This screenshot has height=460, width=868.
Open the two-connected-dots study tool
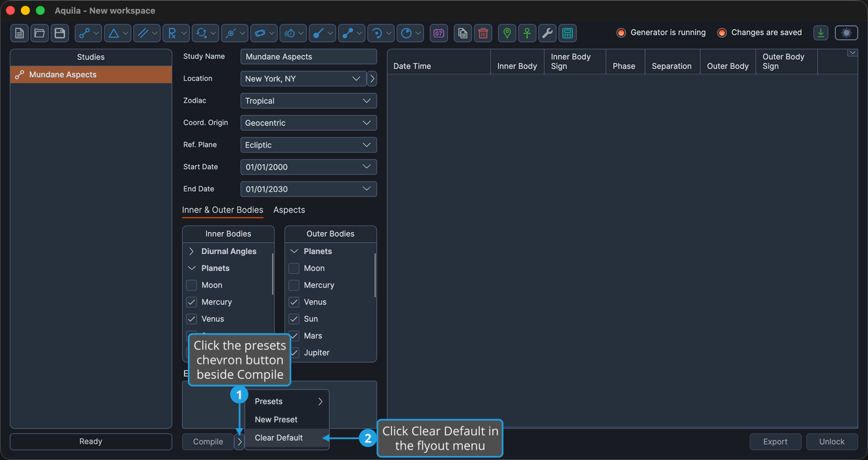click(352, 33)
